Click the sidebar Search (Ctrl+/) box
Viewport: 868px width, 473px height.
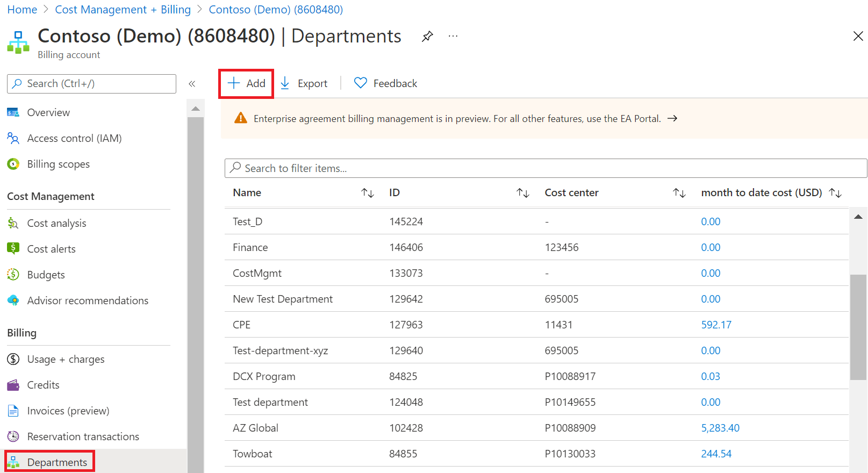click(x=91, y=84)
